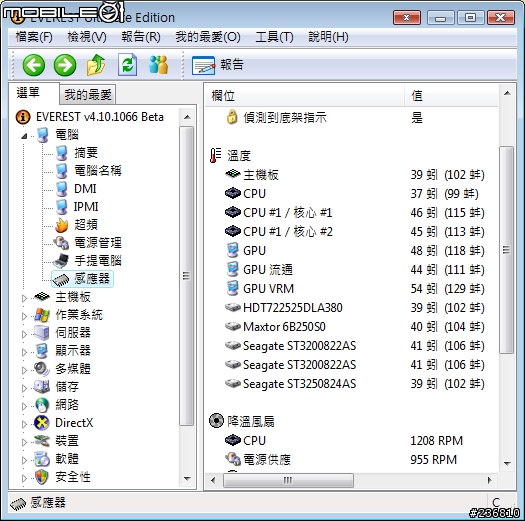Click the 值 column header

point(451,96)
